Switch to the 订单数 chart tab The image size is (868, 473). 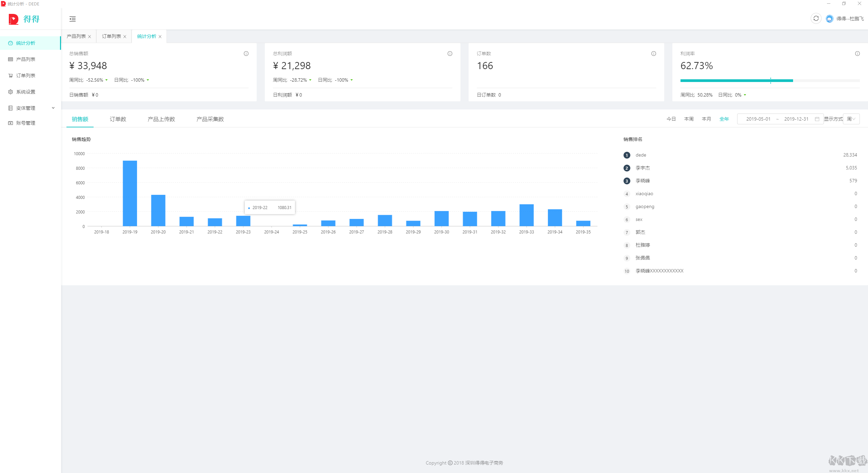[118, 119]
